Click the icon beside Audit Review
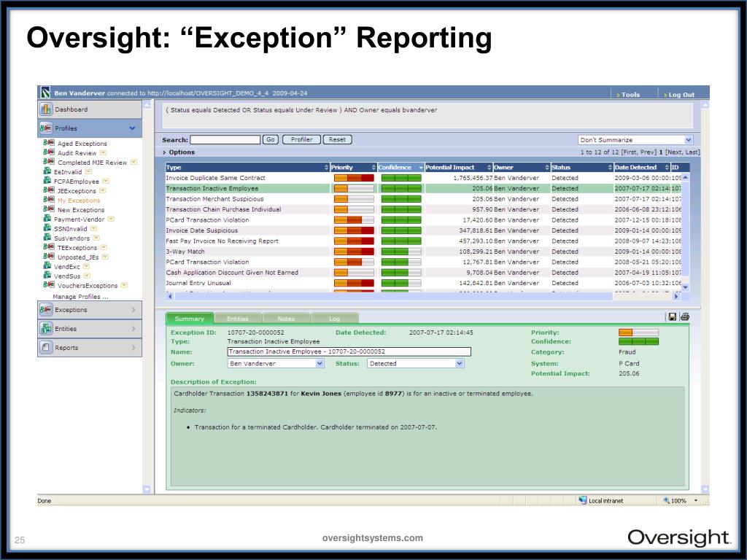The width and height of the screenshot is (747, 560). [49, 152]
